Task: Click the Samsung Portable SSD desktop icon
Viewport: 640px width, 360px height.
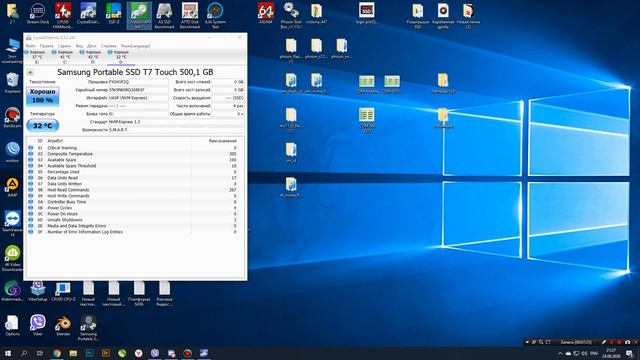Action: (x=88, y=327)
